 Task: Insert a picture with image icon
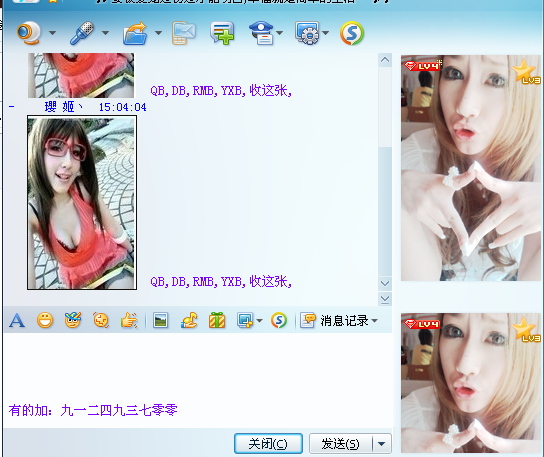click(x=161, y=320)
